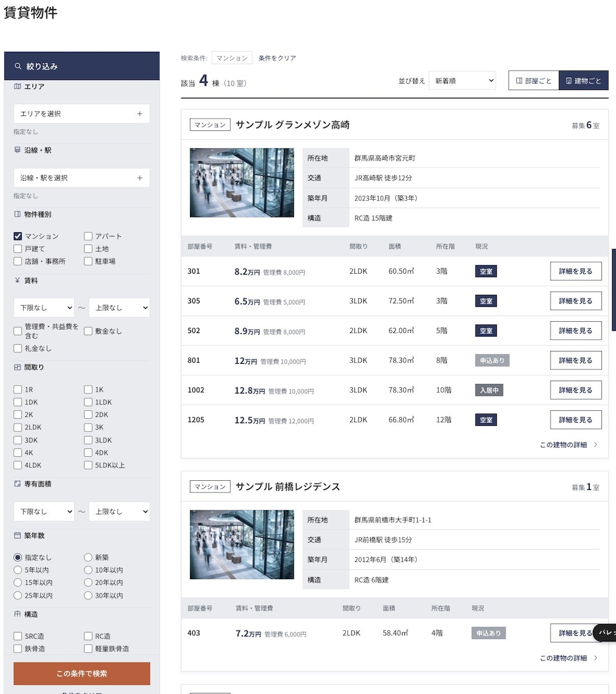Screen dimensions: 616x694
Task: Open the rent lower-limit 下限なし dropdown
Action: coord(44,308)
